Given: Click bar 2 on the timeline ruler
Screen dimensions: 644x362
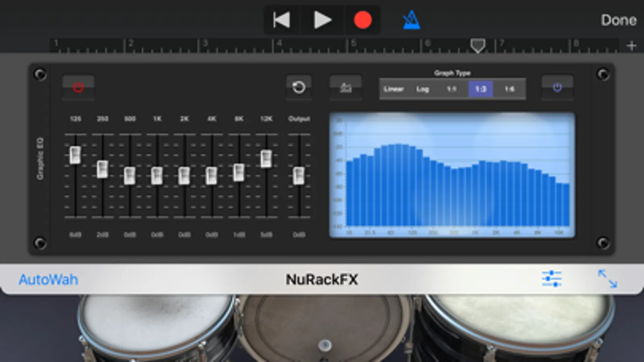Looking at the screenshot, I should coord(130,43).
